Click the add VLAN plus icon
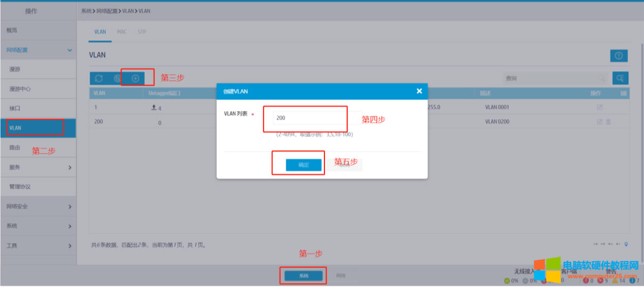 [135, 78]
